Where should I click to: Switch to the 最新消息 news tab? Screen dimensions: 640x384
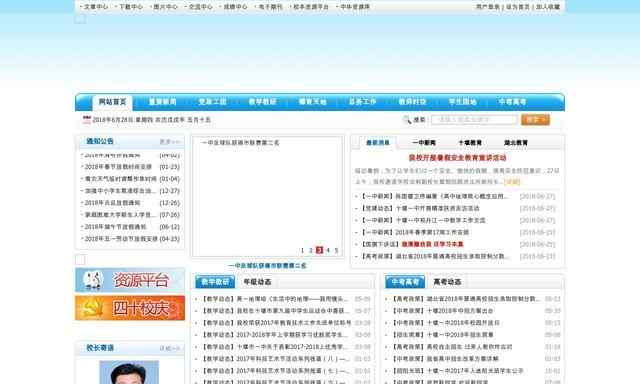point(378,143)
